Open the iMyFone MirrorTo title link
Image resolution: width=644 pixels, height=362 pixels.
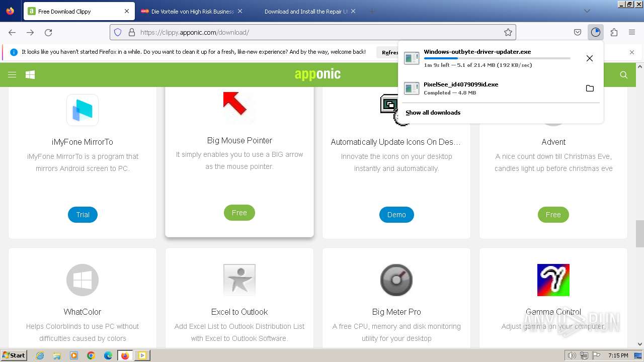tap(83, 142)
